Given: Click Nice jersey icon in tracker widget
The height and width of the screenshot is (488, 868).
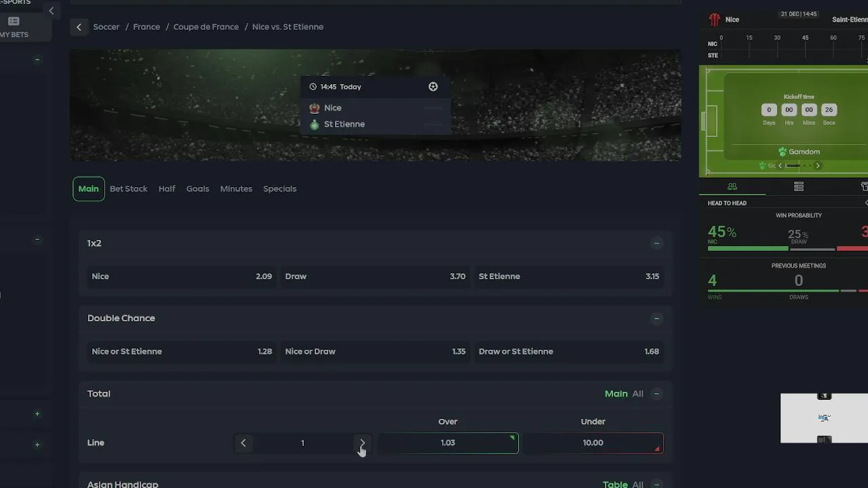Looking at the screenshot, I should (714, 20).
